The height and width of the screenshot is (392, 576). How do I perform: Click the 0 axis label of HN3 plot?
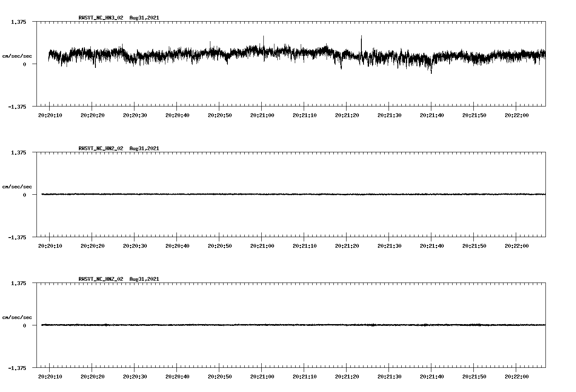25,64
